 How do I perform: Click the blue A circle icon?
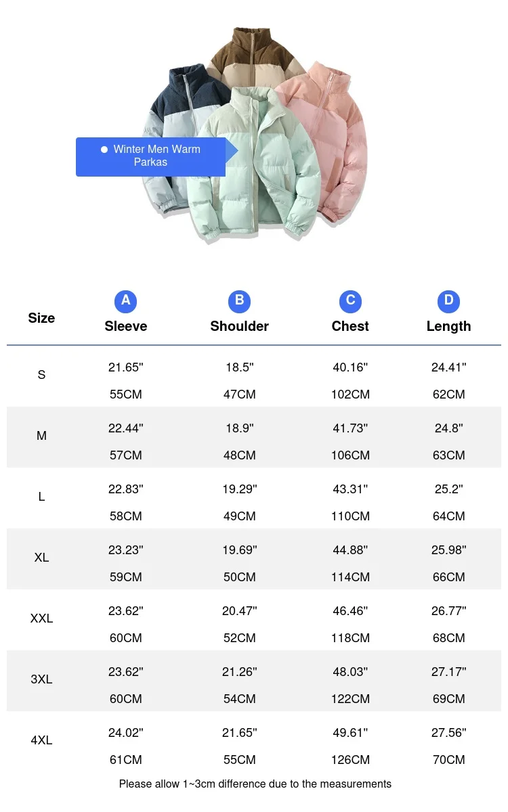125,300
